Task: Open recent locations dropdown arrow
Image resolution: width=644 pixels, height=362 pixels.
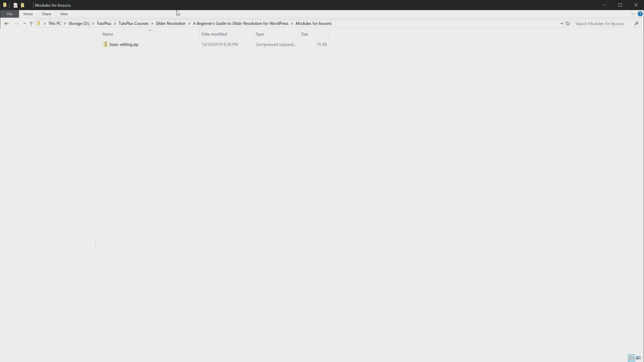Action: click(24, 23)
